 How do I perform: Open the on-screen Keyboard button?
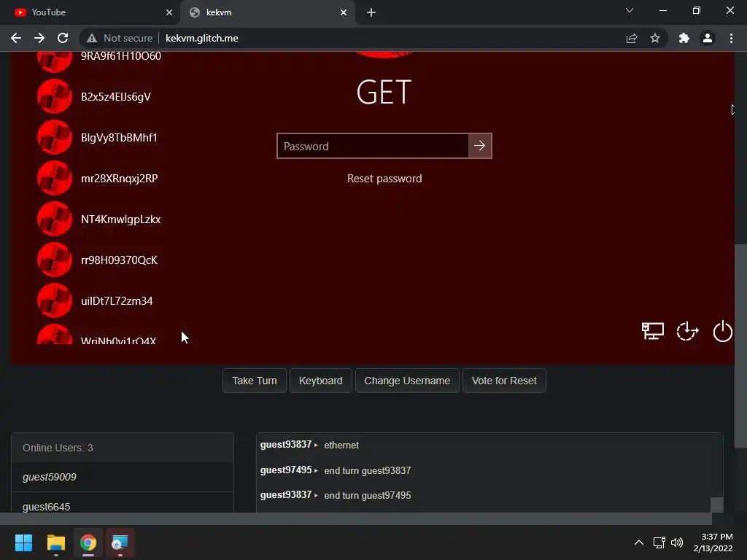coord(321,381)
